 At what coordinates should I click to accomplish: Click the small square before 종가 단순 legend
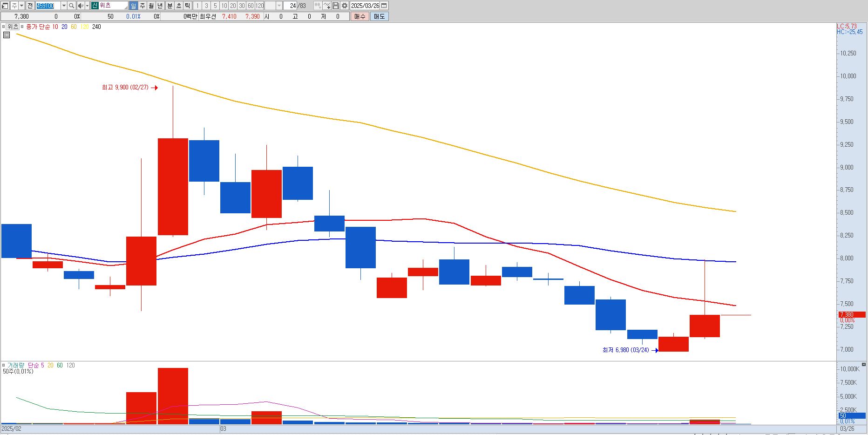click(x=22, y=27)
